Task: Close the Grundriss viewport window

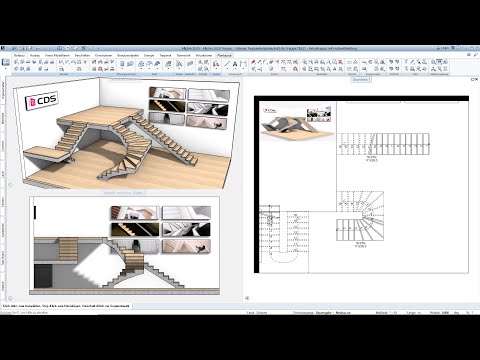Action: (476, 79)
